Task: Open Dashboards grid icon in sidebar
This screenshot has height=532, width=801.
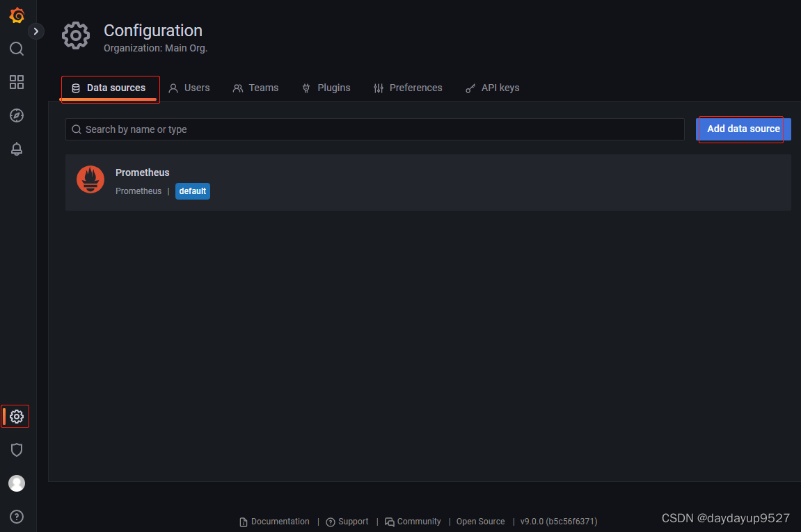Action: click(x=17, y=82)
